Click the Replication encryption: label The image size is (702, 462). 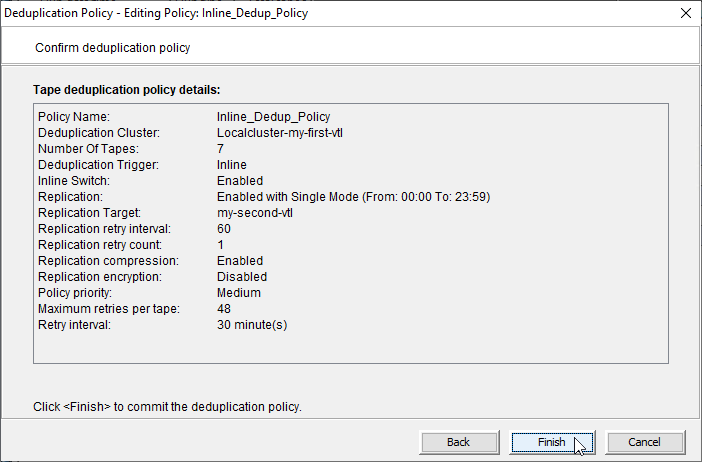point(100,277)
